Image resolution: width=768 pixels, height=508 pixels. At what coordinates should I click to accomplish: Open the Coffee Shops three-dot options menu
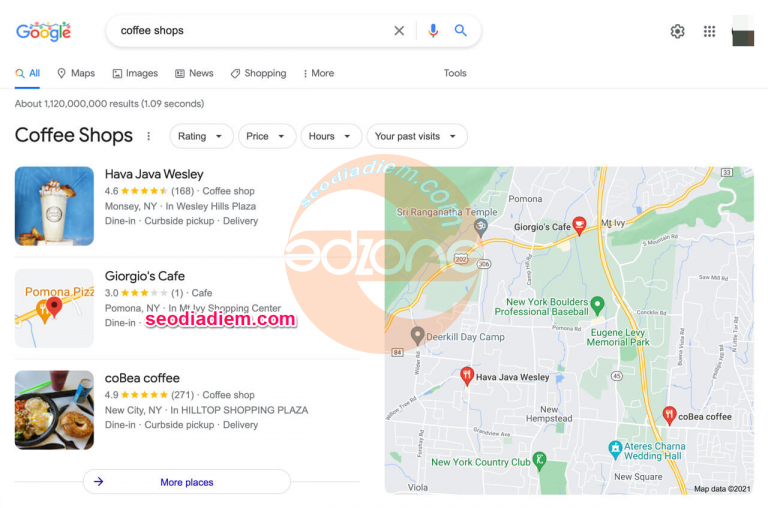pyautogui.click(x=149, y=136)
